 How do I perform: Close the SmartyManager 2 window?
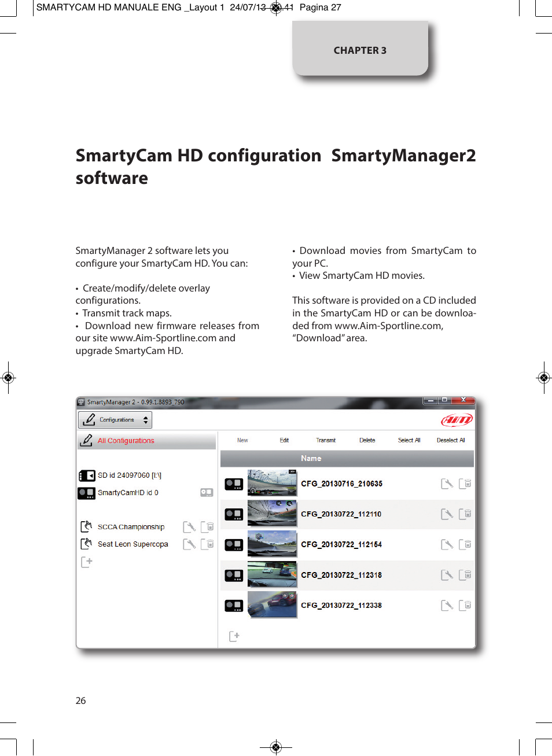(x=463, y=400)
